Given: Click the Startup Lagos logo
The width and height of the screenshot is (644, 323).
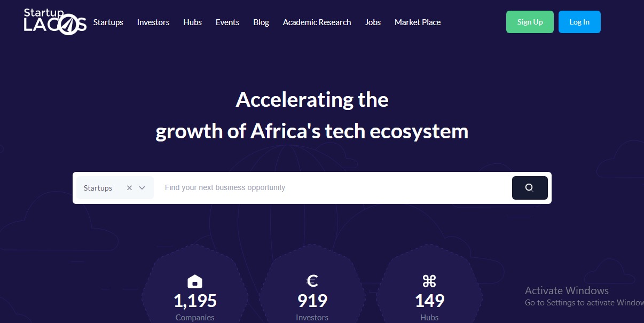Looking at the screenshot, I should tap(55, 22).
